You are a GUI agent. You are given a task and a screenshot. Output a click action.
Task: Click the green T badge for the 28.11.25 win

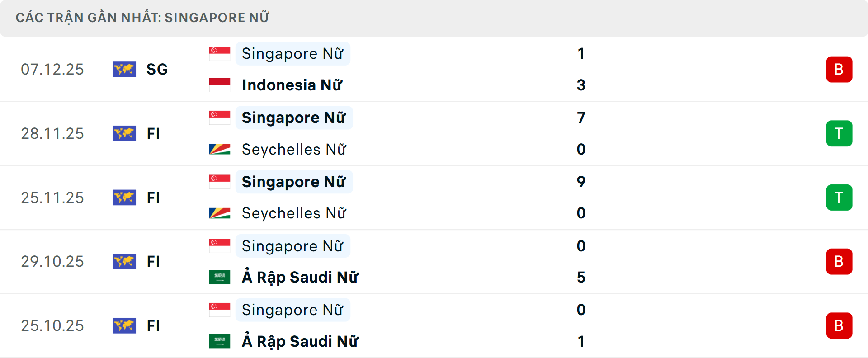tap(839, 134)
